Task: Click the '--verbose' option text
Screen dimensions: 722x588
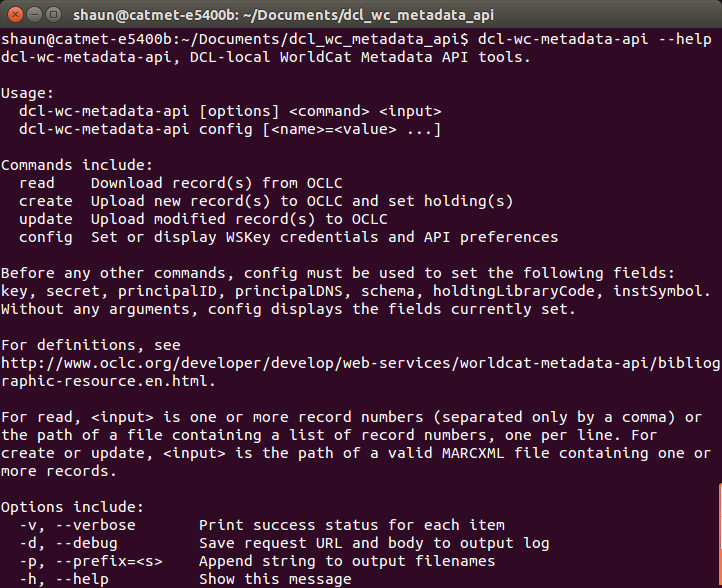Action: 95,525
